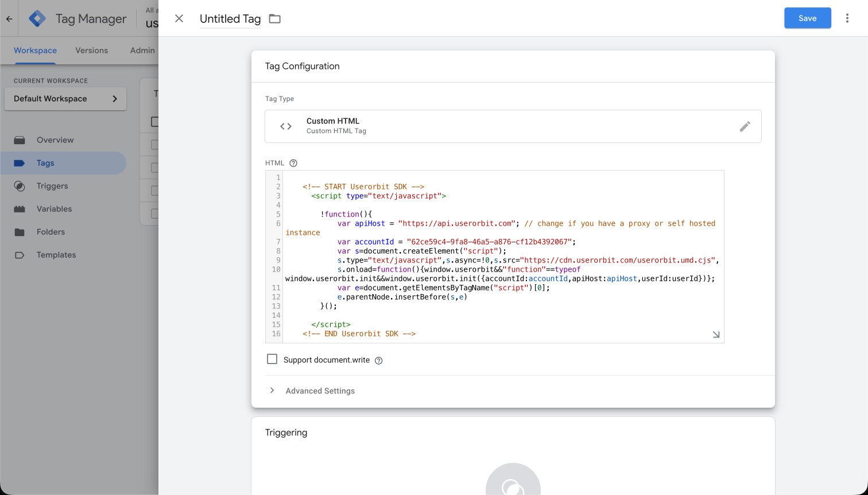Screen dimensions: 868x495
Task: Save the tag
Action: pyautogui.click(x=808, y=18)
